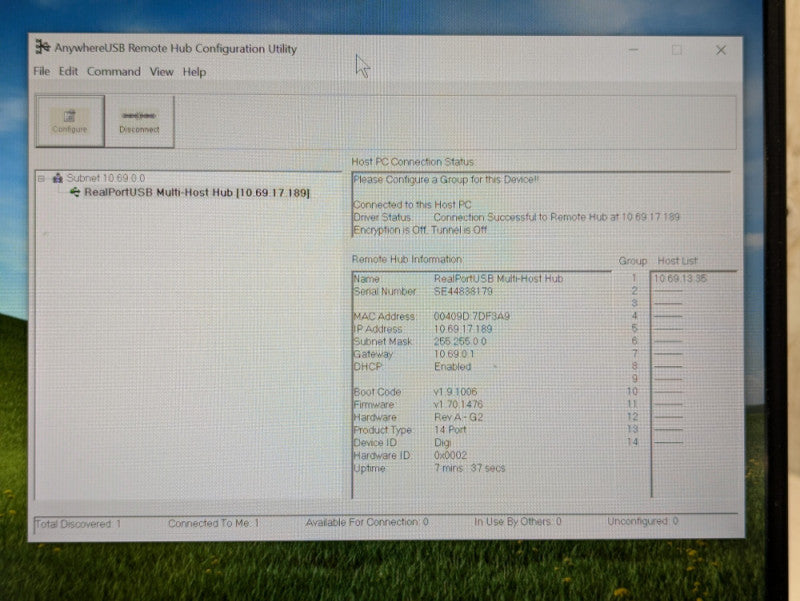Click Firmware value v1.70.1476
Viewport: 800px width, 601px height.
(x=458, y=405)
